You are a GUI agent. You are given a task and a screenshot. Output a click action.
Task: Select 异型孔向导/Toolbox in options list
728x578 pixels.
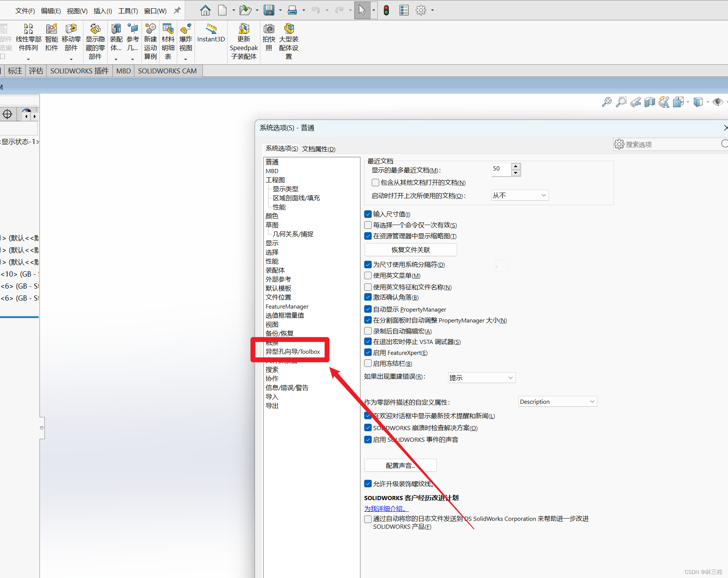pyautogui.click(x=293, y=351)
